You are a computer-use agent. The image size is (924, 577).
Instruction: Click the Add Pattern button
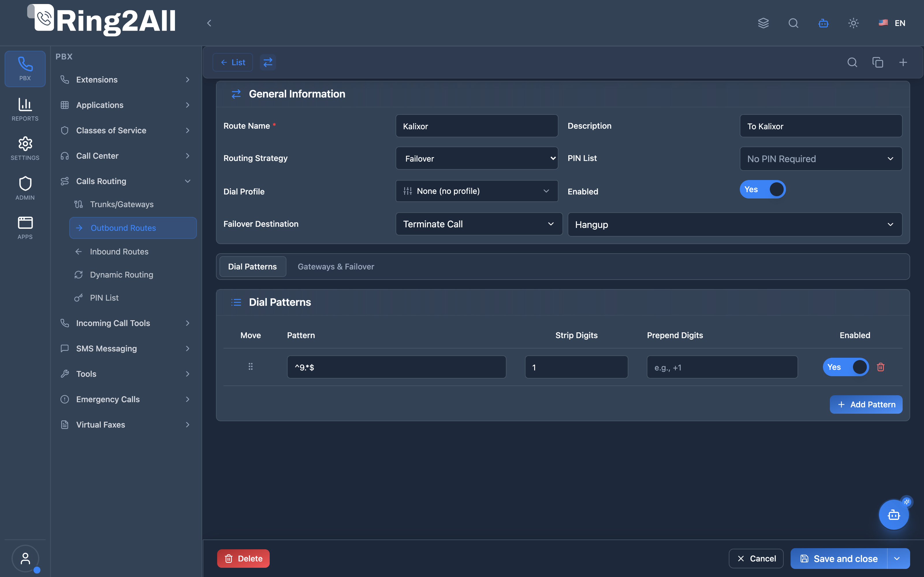pos(866,404)
